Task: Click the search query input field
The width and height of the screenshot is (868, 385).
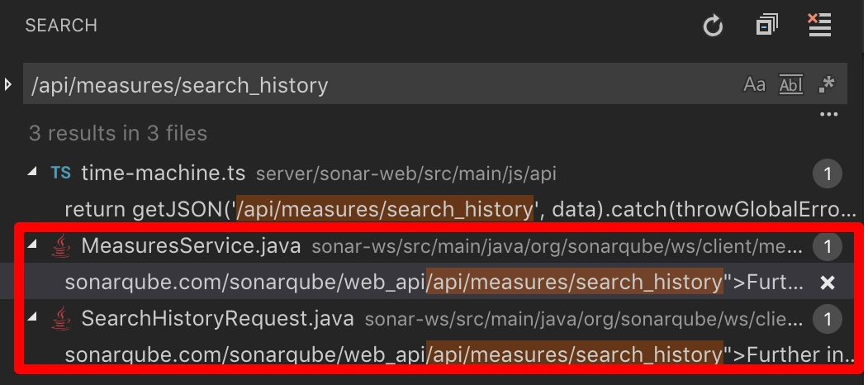Action: coord(380,84)
